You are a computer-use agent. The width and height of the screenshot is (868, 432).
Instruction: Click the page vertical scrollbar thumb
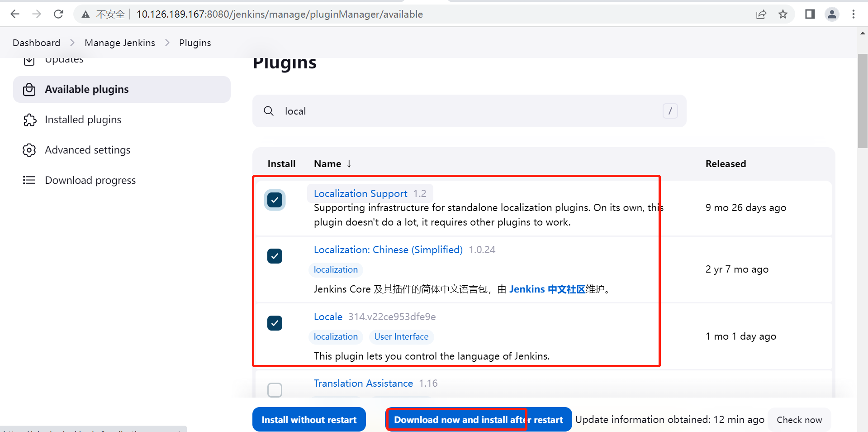[863, 101]
